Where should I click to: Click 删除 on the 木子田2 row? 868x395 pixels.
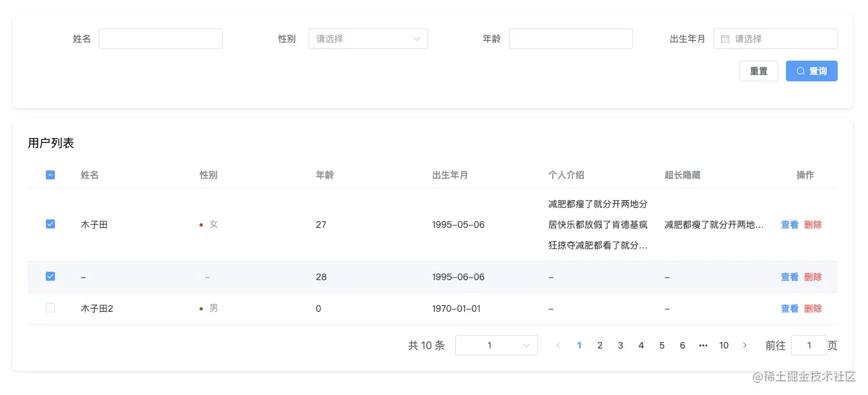click(x=813, y=308)
